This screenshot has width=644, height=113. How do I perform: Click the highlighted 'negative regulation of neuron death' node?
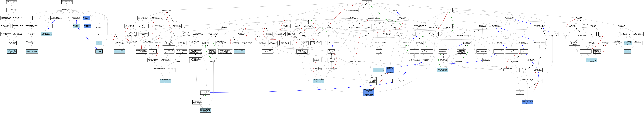(x=239, y=51)
